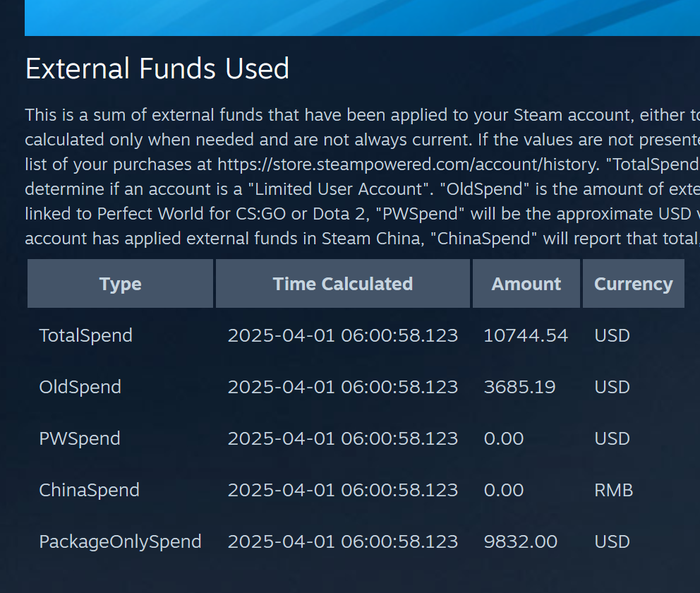Click the Amount column header
This screenshot has height=593, width=700.
[526, 284]
